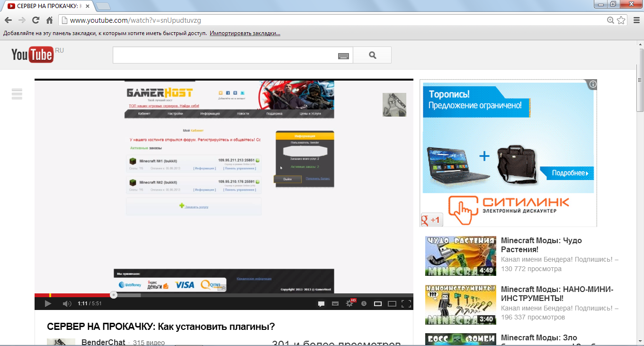Click the video title СЕРВЕР НА ПРОКАЧКУ
The width and height of the screenshot is (644, 346).
tap(161, 327)
